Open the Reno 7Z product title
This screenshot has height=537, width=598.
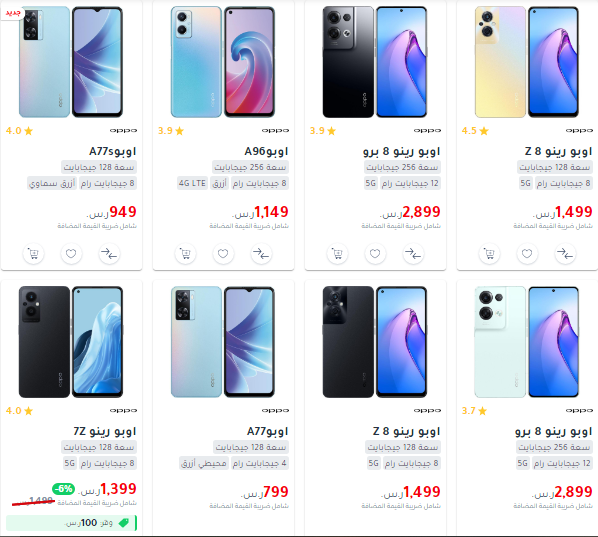(104, 431)
